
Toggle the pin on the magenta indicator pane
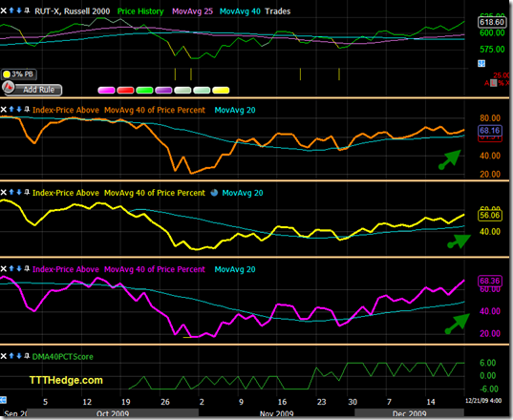27,268
